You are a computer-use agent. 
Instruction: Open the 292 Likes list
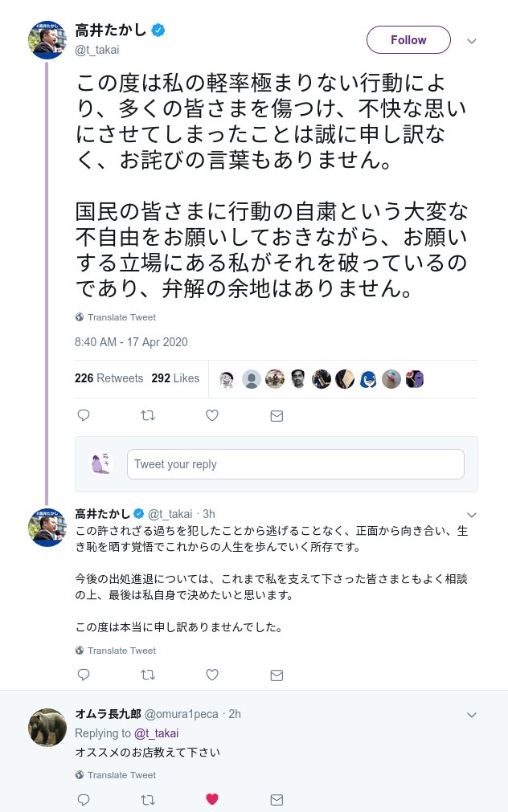pos(175,378)
